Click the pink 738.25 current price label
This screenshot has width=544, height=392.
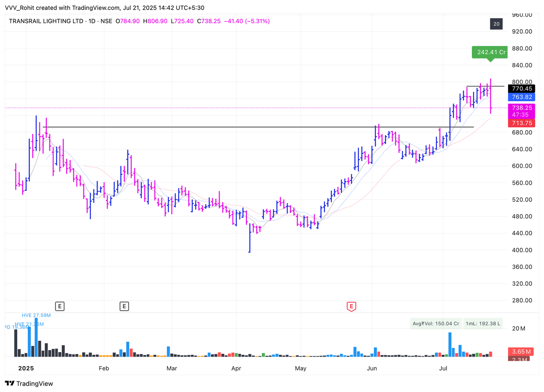(x=521, y=108)
